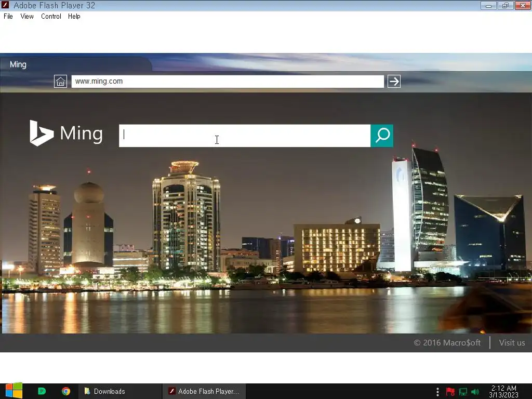
Task: Click the red flag tray icon
Action: [x=450, y=392]
